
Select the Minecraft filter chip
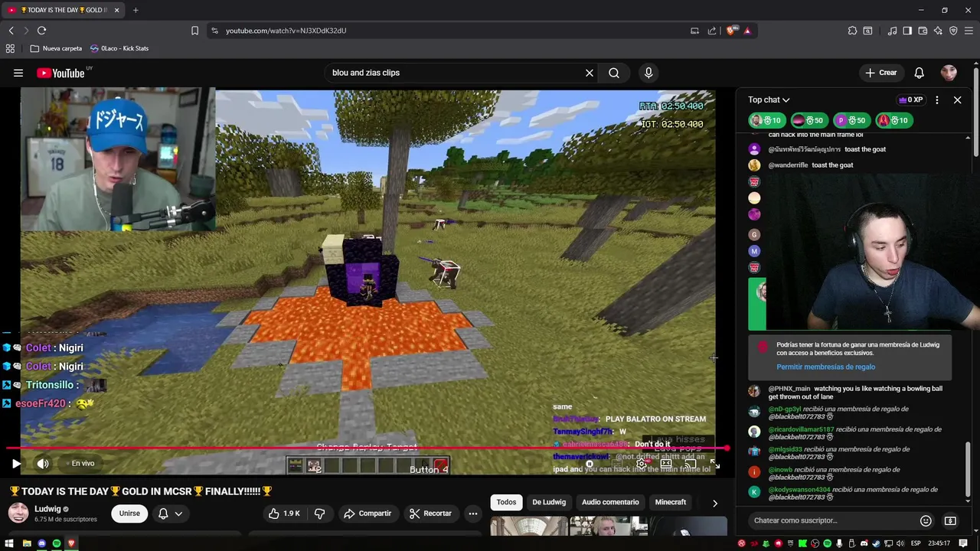point(671,502)
